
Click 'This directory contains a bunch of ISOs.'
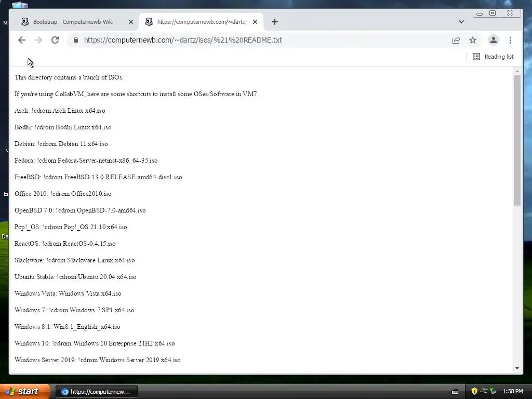69,77
